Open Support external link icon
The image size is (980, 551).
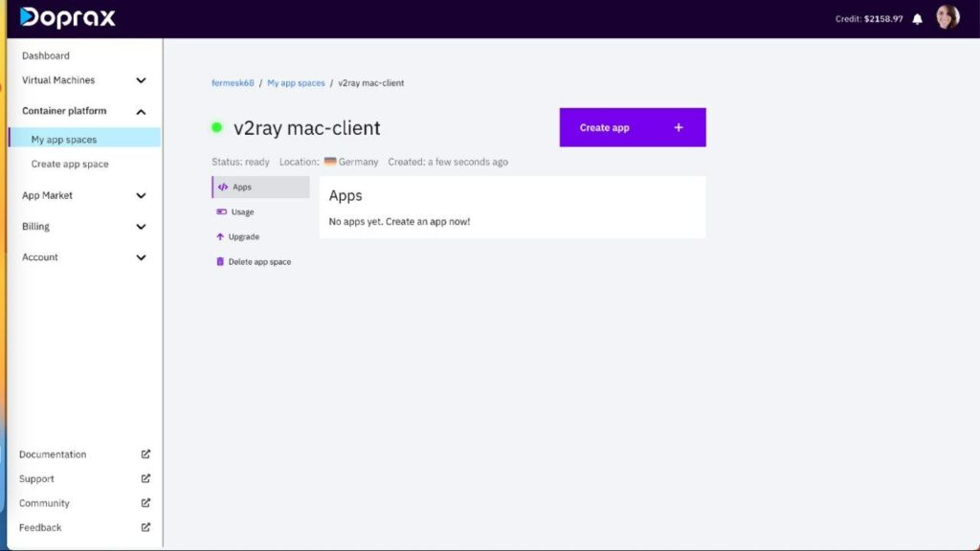click(x=145, y=478)
